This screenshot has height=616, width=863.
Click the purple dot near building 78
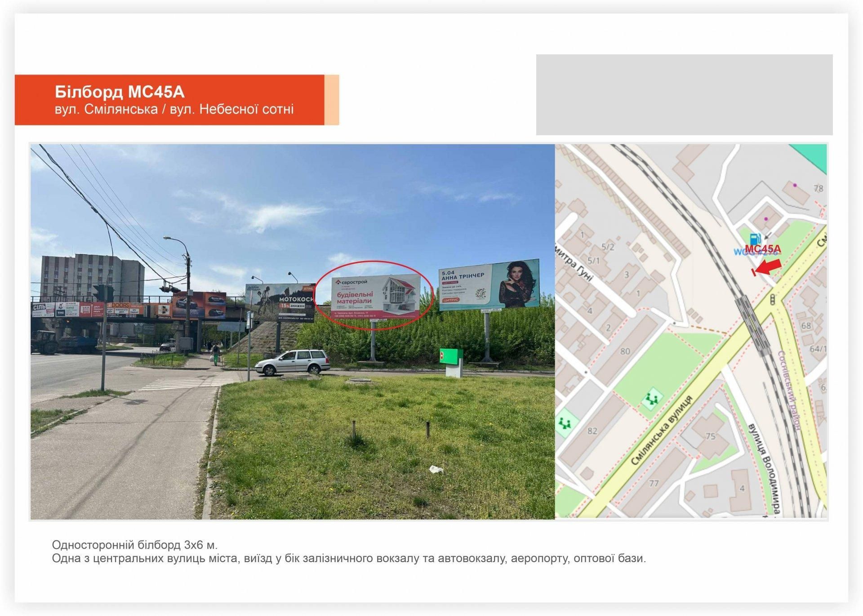pyautogui.click(x=795, y=185)
